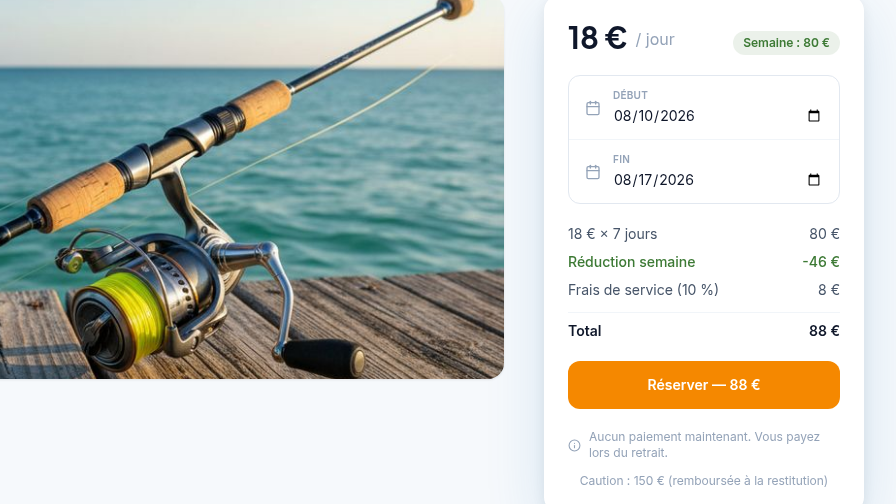Screen dimensions: 896x504
Task: Click the Total 88 € amount
Action: 824,331
